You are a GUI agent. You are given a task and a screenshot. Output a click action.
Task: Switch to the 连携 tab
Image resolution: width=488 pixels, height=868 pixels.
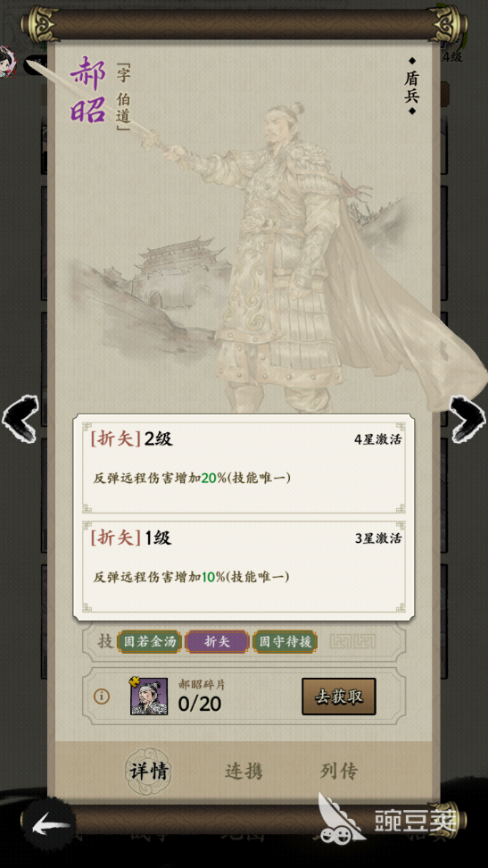pos(244,772)
